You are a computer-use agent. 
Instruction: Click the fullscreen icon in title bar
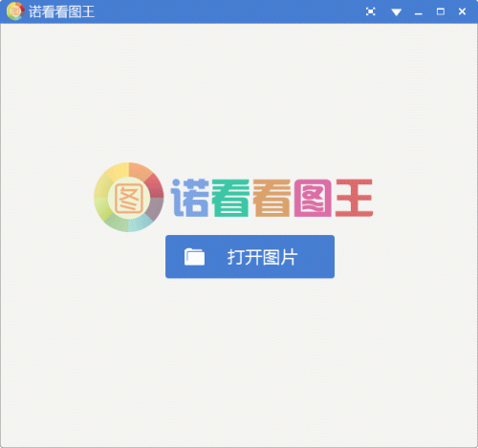pos(370,11)
